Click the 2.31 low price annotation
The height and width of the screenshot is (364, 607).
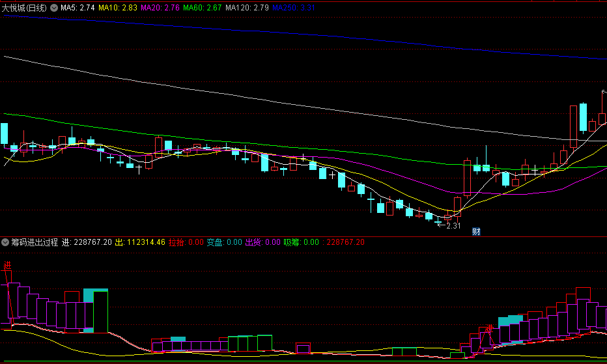click(453, 226)
